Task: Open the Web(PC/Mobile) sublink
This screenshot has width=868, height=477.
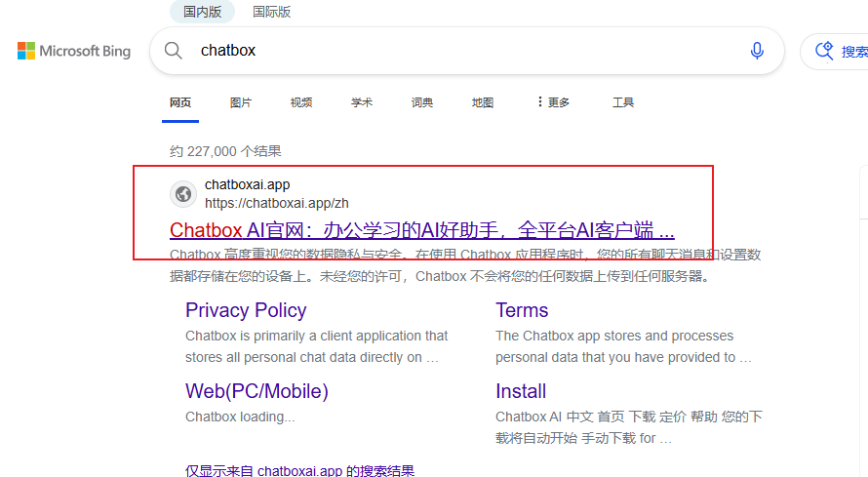Action: [x=256, y=391]
